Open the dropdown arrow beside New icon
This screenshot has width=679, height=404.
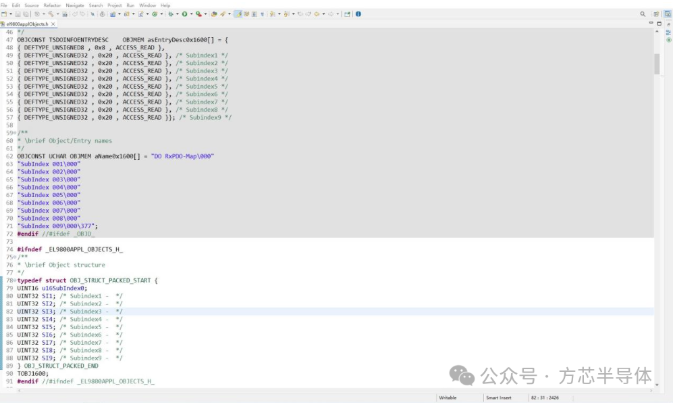pos(10,14)
